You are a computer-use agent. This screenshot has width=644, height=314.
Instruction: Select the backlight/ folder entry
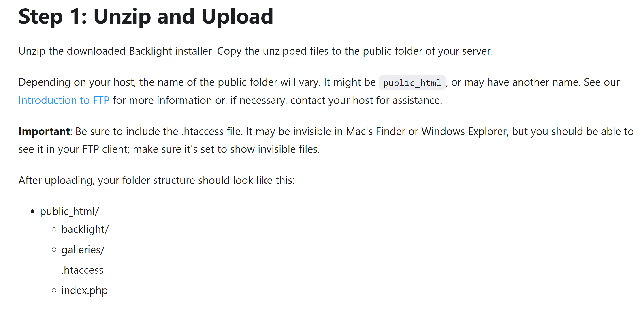tap(85, 229)
